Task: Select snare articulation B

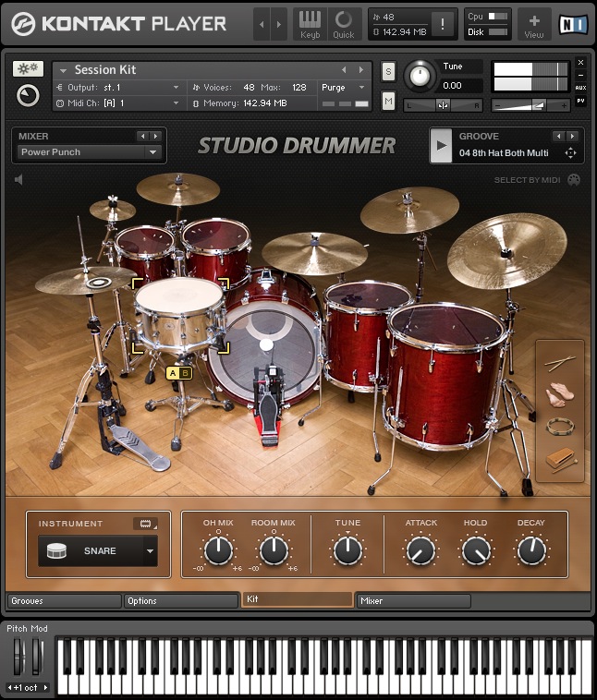Action: (x=186, y=373)
